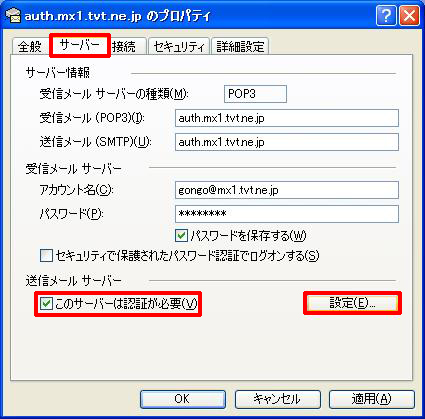Click into the パスワード field
The image size is (425, 419).
coord(287,214)
